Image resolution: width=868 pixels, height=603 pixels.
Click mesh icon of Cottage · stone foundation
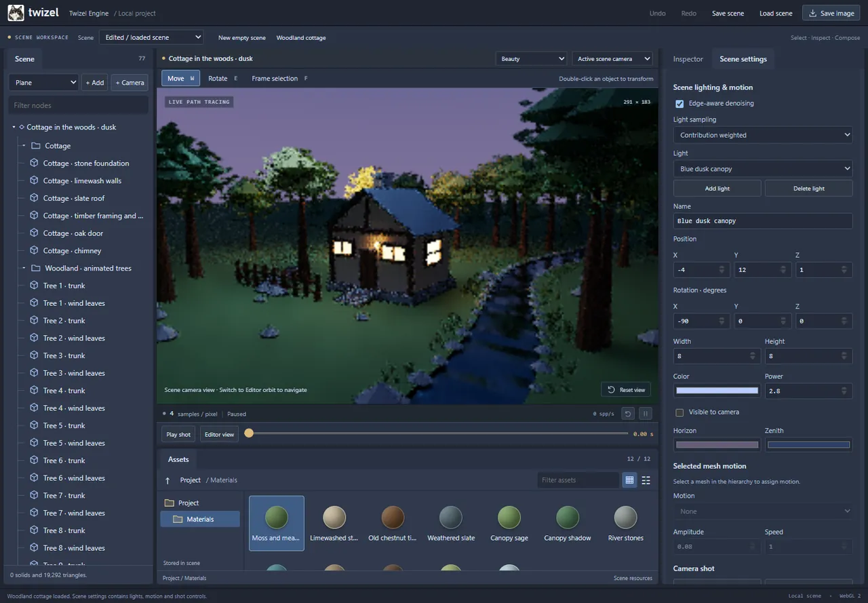pos(34,163)
